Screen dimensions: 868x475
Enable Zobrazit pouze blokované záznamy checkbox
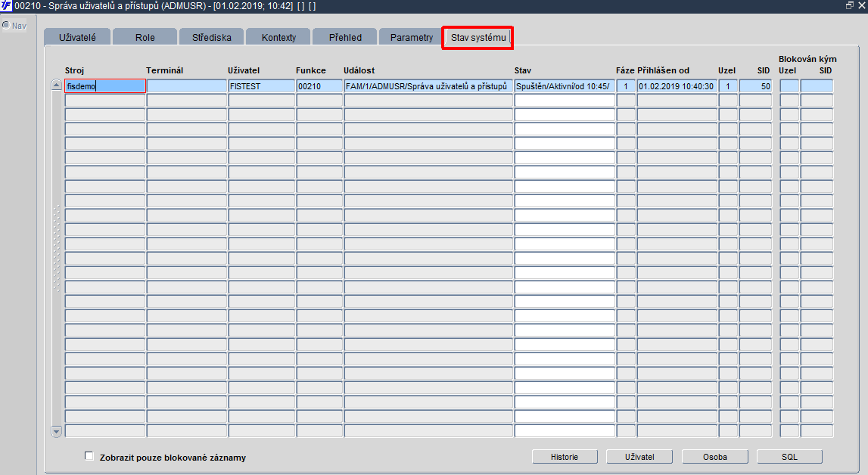[x=89, y=456]
